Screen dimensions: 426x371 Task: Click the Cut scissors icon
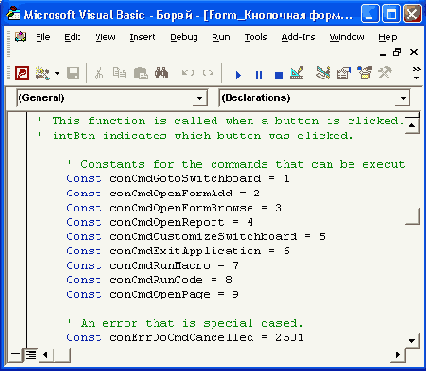(x=99, y=73)
